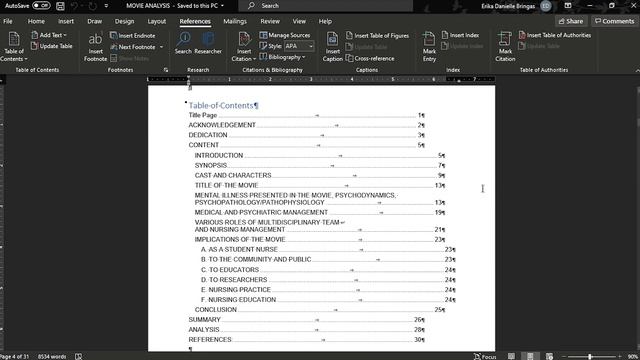
Task: Click the Focus mode button
Action: (485, 356)
